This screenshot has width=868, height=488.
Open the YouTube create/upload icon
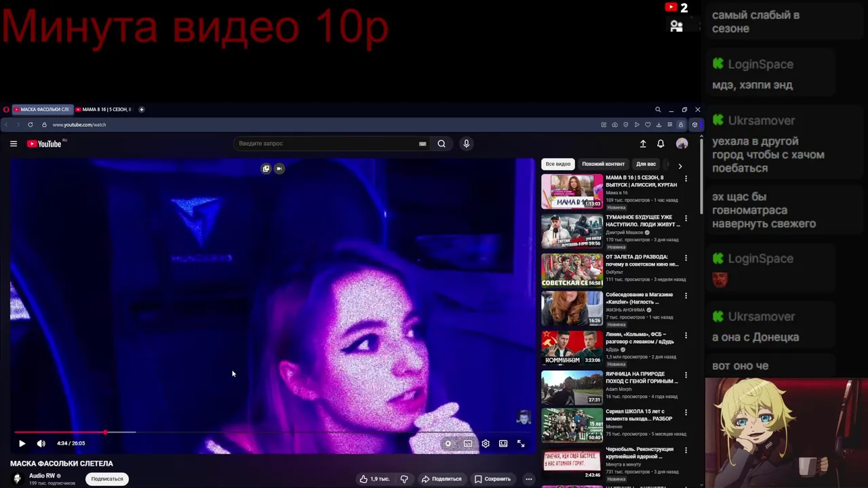(x=643, y=144)
